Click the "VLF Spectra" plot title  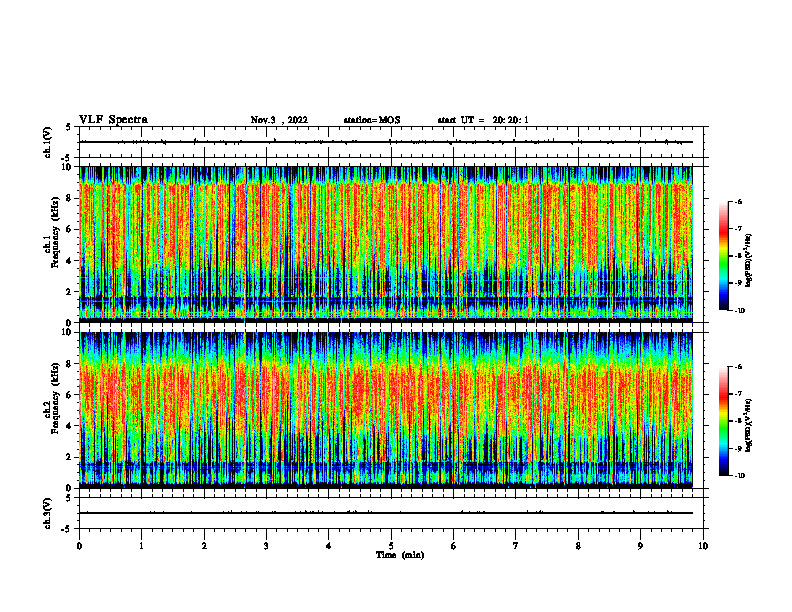(x=113, y=120)
